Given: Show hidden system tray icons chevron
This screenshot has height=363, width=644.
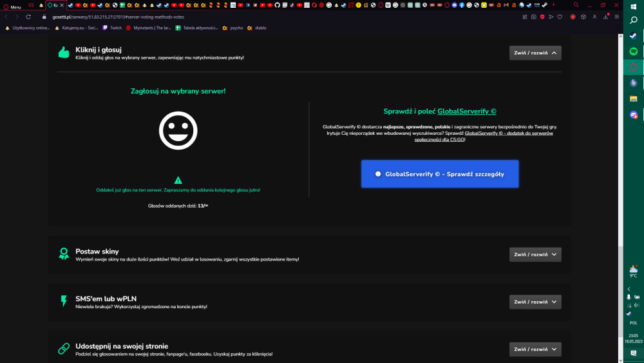Looking at the screenshot, I should pyautogui.click(x=629, y=289).
